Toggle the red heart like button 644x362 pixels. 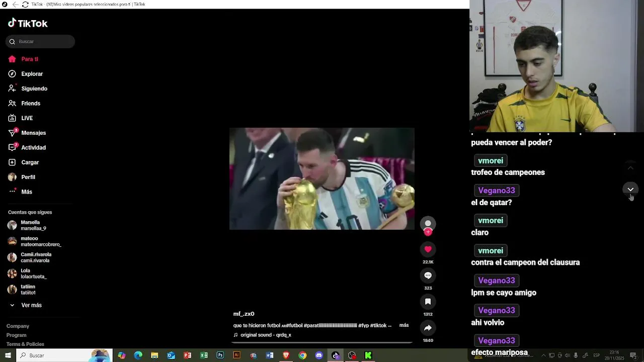click(428, 249)
